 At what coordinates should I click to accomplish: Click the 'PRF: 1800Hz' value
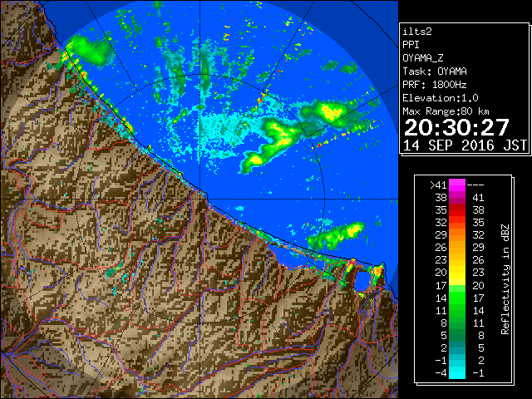(x=435, y=85)
